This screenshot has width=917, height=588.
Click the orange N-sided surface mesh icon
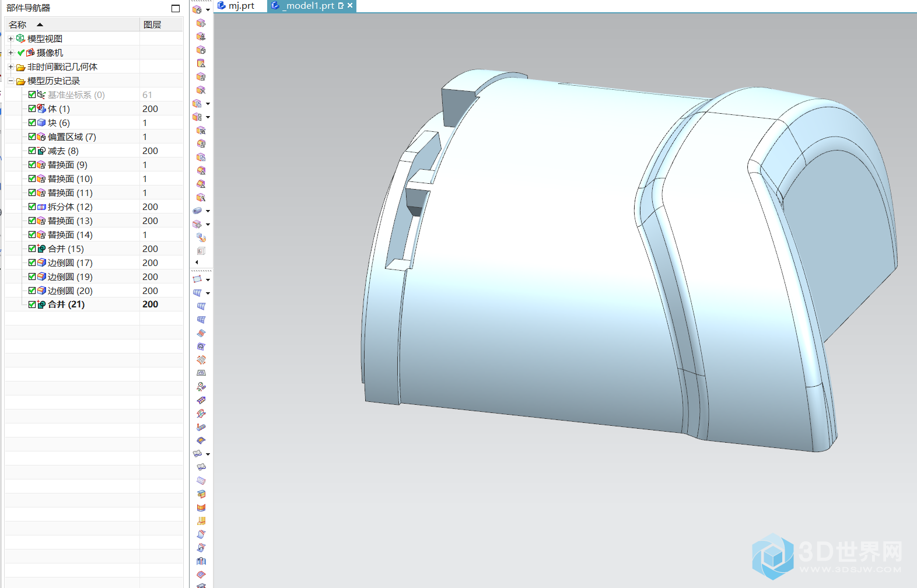point(201,360)
